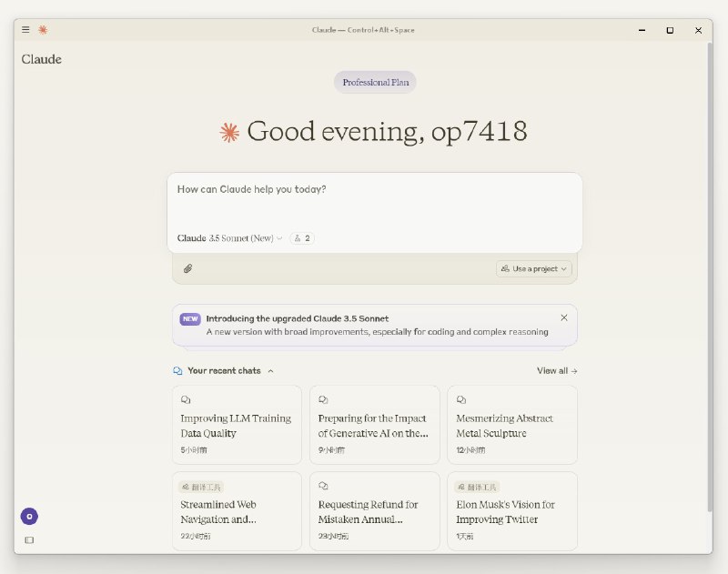The width and height of the screenshot is (728, 574).
Task: Attach a file with the paperclip icon
Action: click(187, 268)
